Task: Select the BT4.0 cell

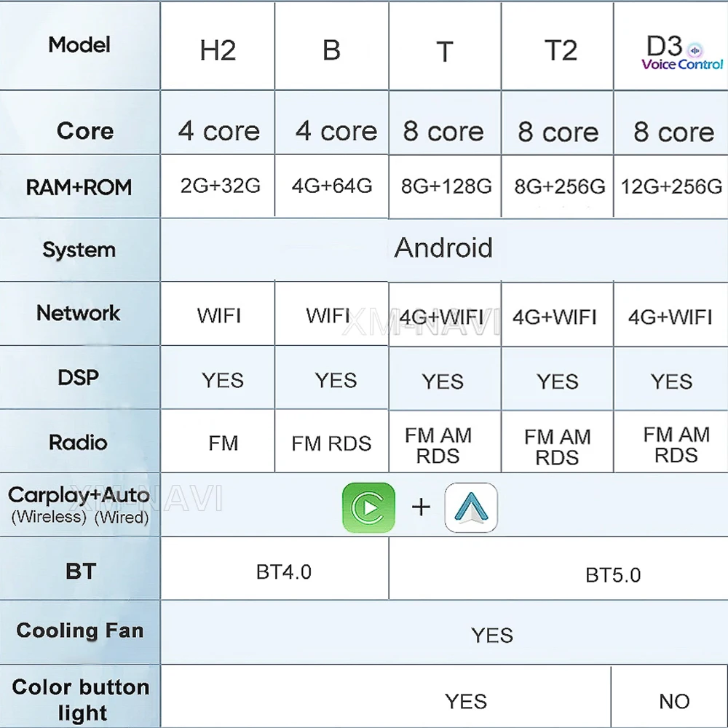Action: coord(284,572)
